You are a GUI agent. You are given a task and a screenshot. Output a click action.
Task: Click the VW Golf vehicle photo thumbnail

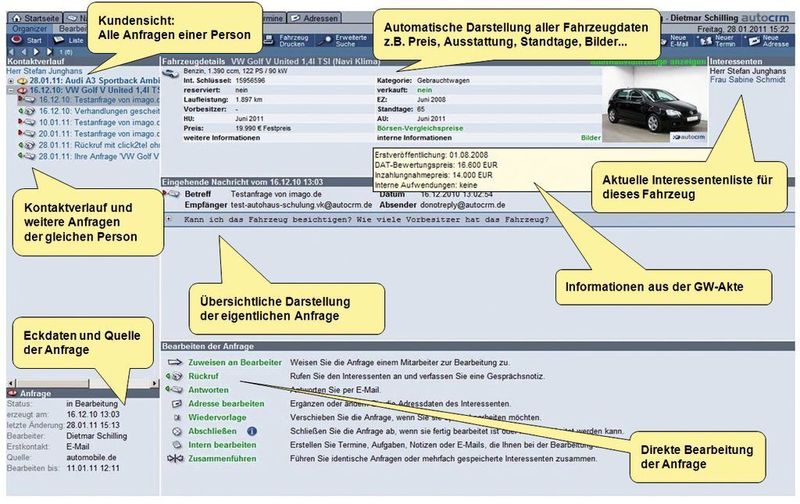655,106
